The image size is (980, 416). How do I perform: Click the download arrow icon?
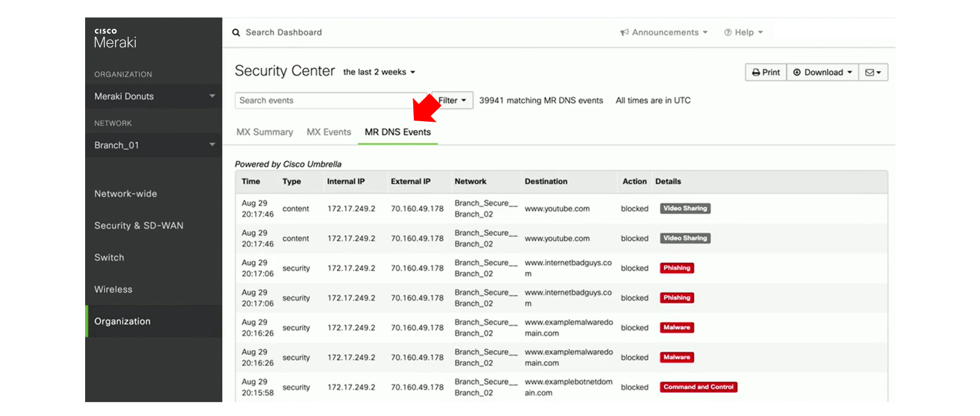pos(797,72)
